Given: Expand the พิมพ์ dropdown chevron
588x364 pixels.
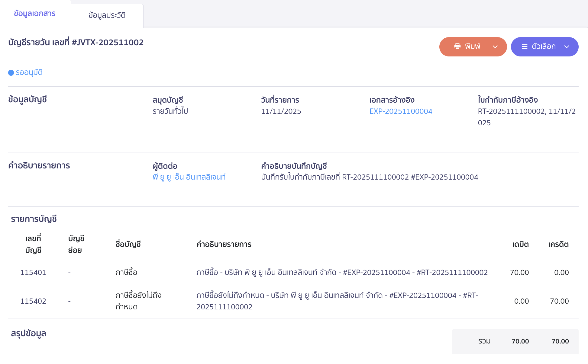Looking at the screenshot, I should 495,46.
